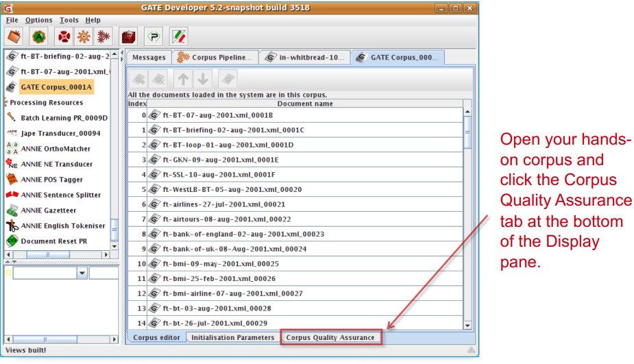Click the red lifebuoy toolbar icon
634x364 pixels.
click(x=64, y=36)
